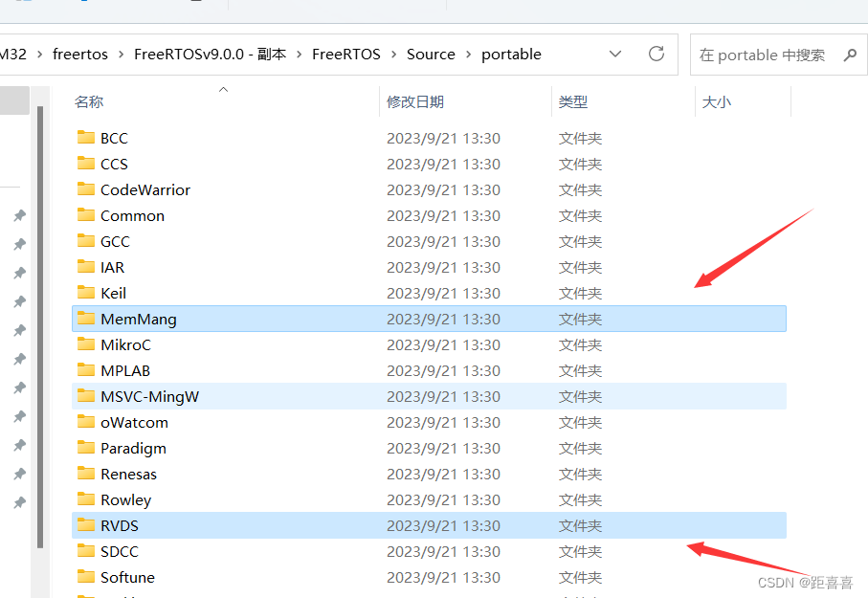Click the 修改日期 column header
The width and height of the screenshot is (868, 598).
point(416,101)
